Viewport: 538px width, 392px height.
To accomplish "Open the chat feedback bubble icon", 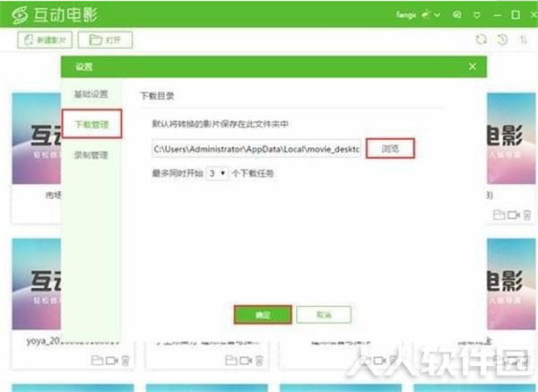I will tap(457, 14).
